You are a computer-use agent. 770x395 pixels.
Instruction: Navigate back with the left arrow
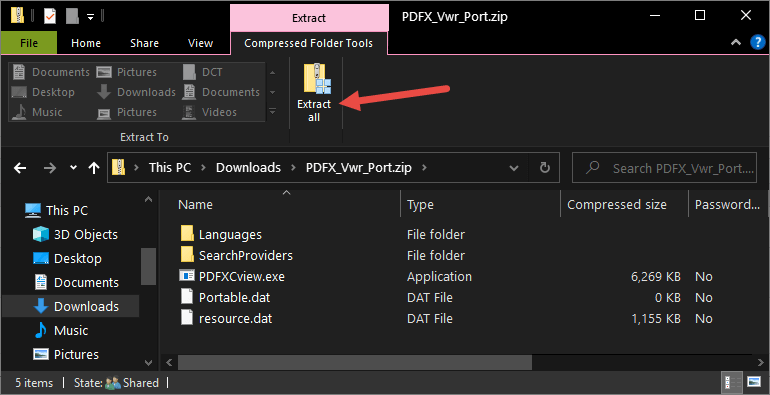(20, 168)
